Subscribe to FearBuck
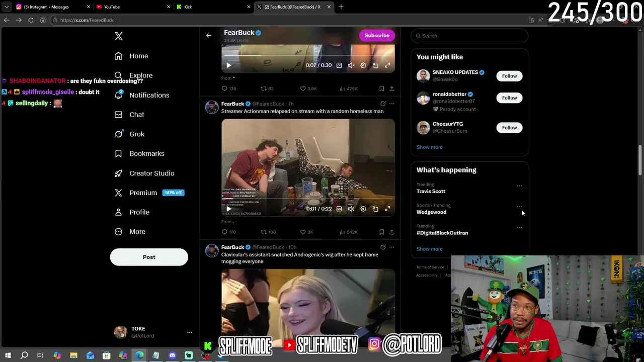Image resolution: width=644 pixels, height=362 pixels. 377,35
